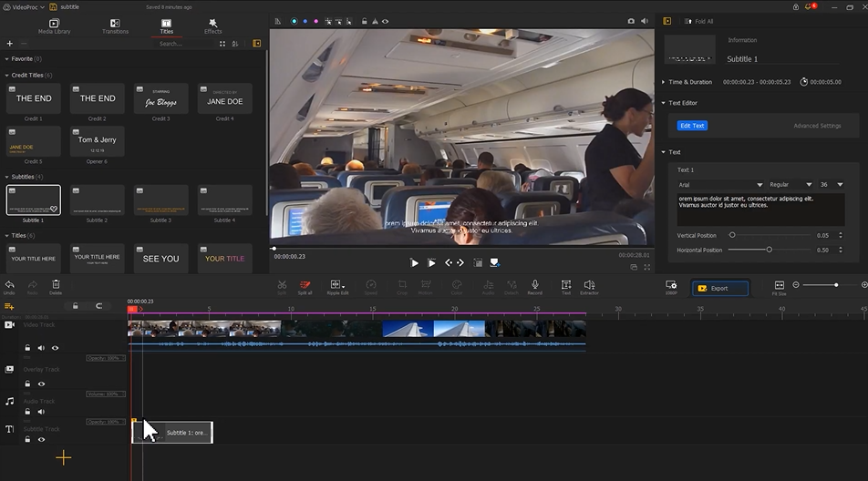The image size is (868, 481).
Task: Adjust the timeline zoom slider
Action: 831,285
